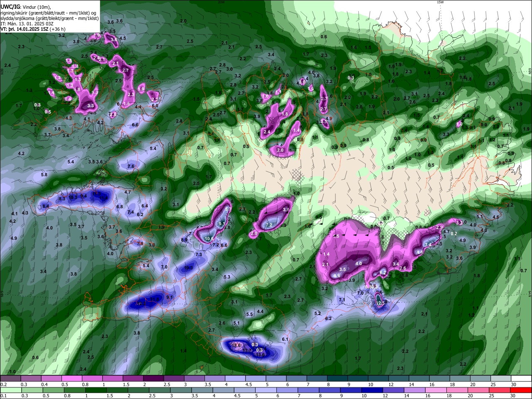Viewport: 532px width, 399px height.
Task: Click the 5.8 value near the left edge
Action: pos(44,175)
